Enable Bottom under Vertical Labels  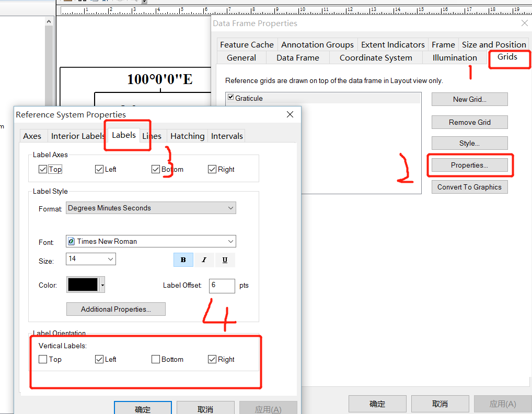click(155, 359)
